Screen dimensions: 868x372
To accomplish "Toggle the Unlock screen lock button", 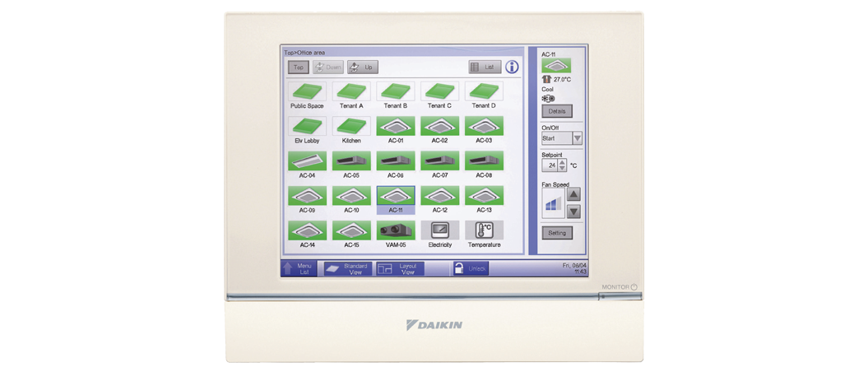I will click(x=471, y=268).
